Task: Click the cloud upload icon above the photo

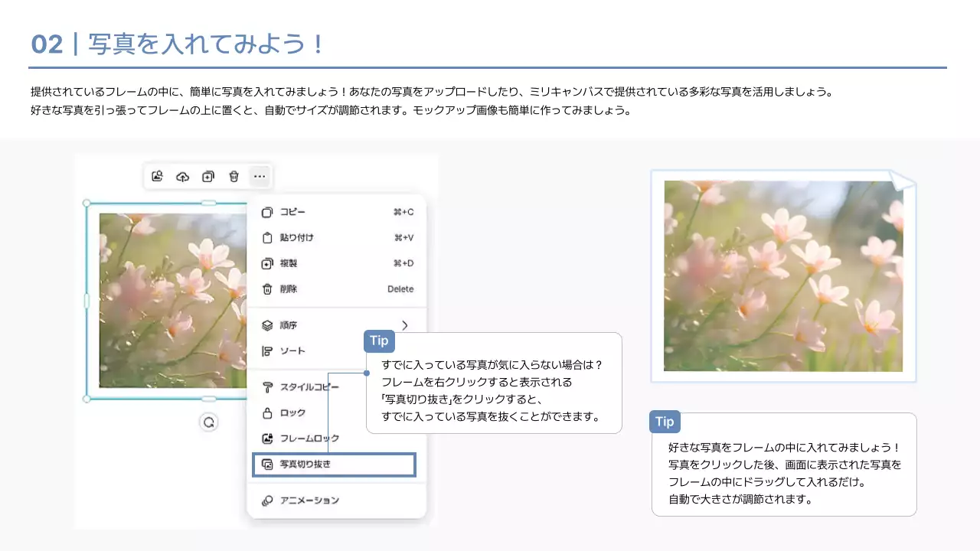Action: (x=182, y=176)
